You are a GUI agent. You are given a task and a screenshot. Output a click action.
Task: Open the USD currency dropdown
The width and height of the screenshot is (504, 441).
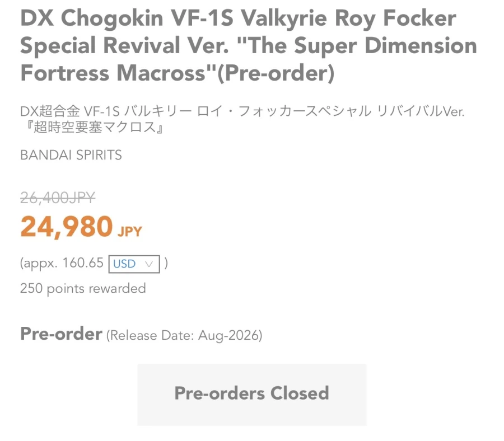coord(134,264)
